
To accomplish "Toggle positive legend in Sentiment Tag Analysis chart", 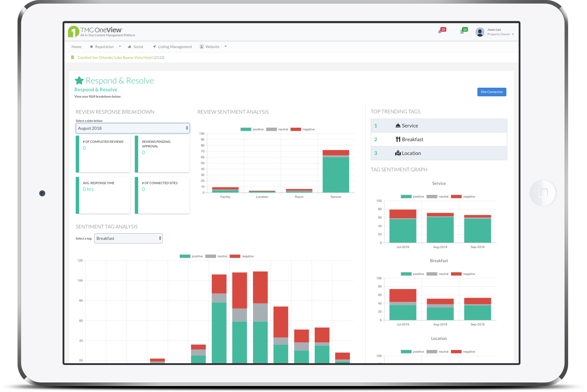I will 191,256.
